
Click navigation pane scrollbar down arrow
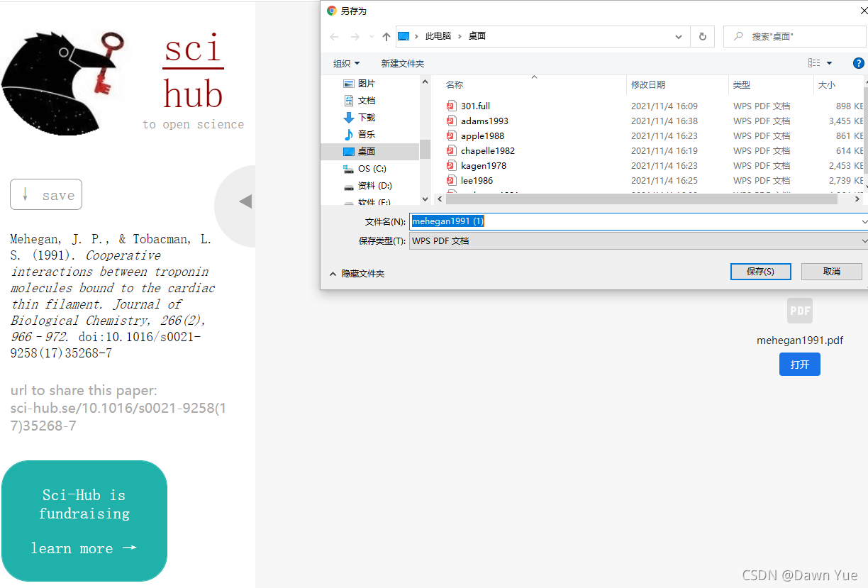click(425, 199)
